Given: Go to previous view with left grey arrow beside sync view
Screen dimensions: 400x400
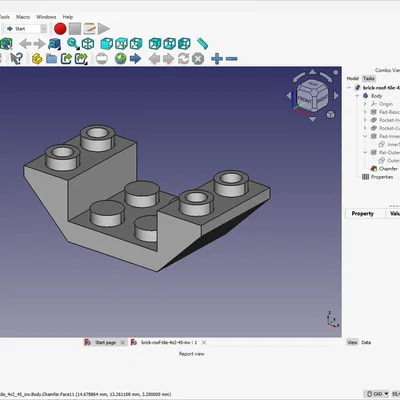Looking at the screenshot, I should click(x=25, y=44).
